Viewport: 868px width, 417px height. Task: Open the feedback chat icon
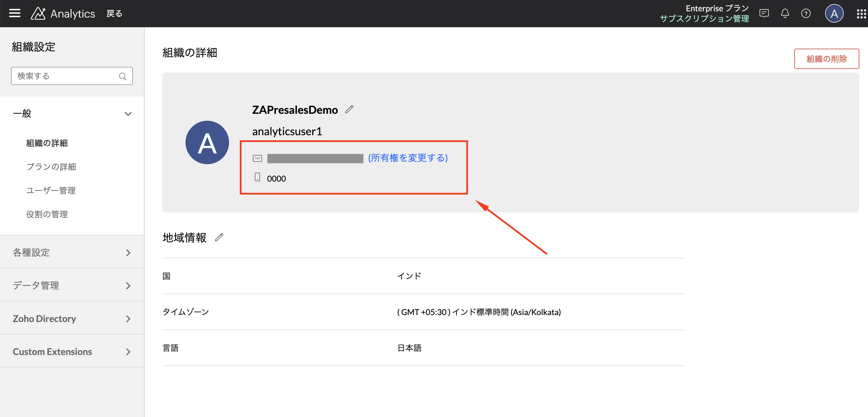764,13
